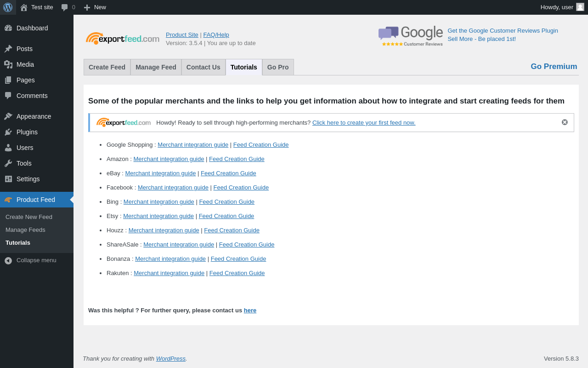Open Bonanza Feed Creation Guide
Image resolution: width=588 pixels, height=368 pixels.
[238, 259]
